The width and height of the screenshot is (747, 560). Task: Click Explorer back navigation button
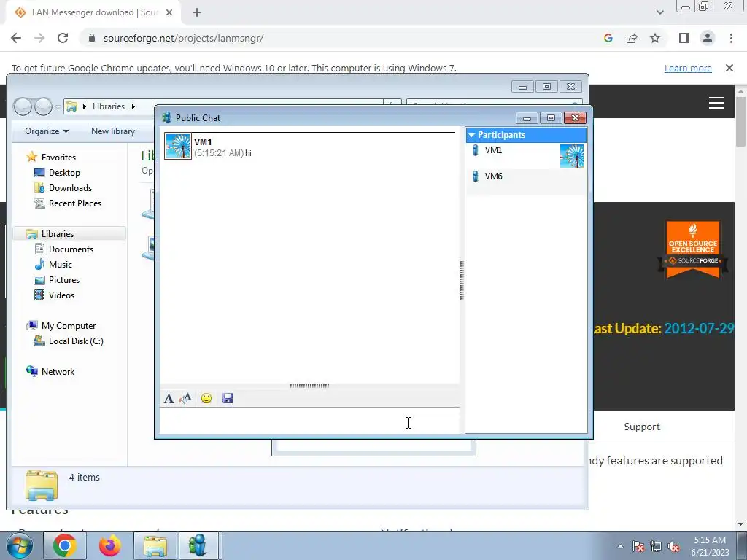tap(23, 106)
